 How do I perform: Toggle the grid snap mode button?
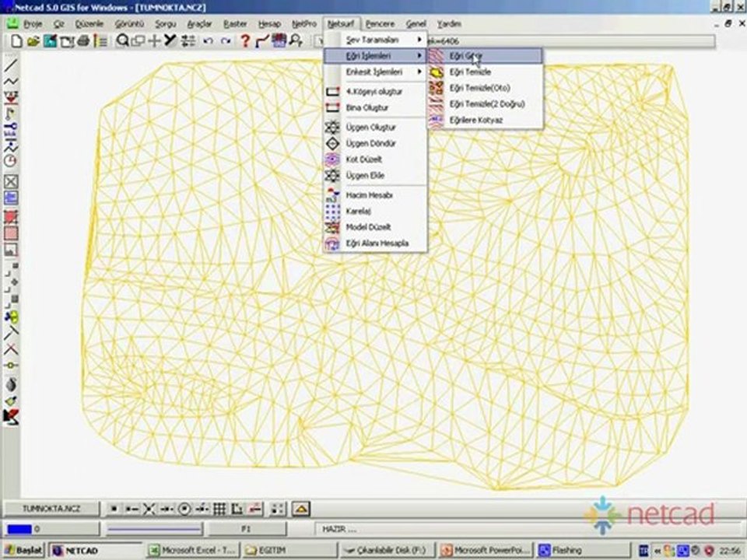(219, 509)
